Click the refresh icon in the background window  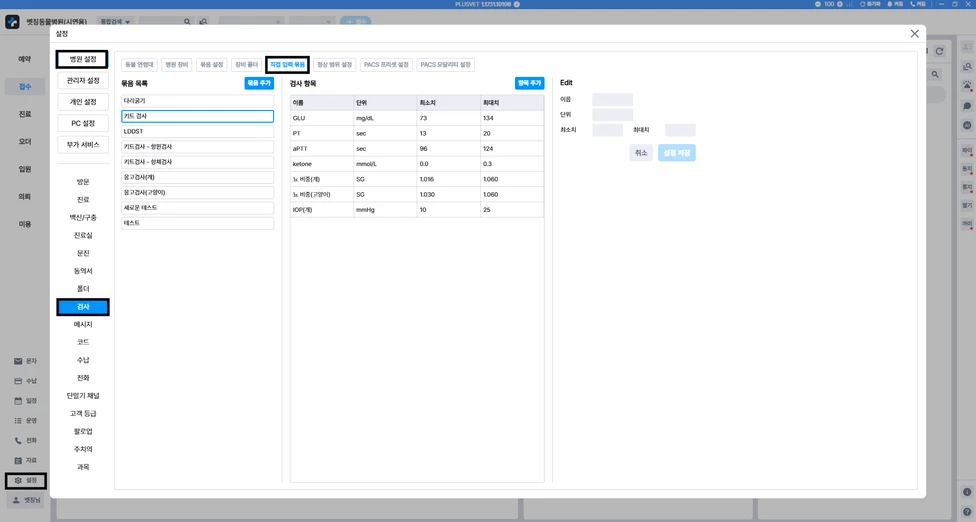[x=939, y=52]
